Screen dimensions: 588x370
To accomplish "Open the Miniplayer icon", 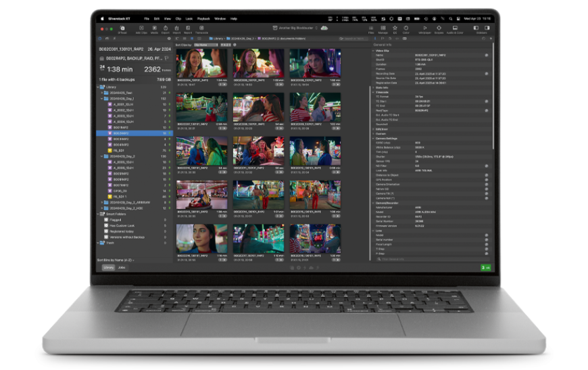I will [x=425, y=29].
